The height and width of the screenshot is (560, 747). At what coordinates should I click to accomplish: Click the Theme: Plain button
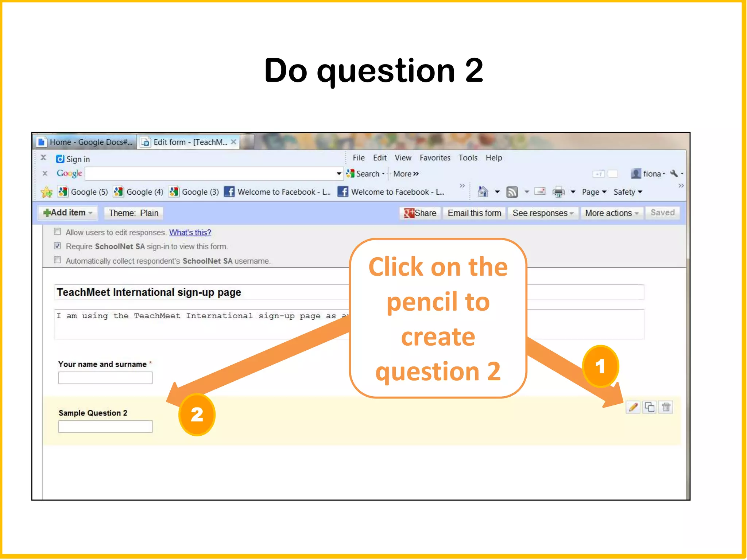(x=133, y=213)
